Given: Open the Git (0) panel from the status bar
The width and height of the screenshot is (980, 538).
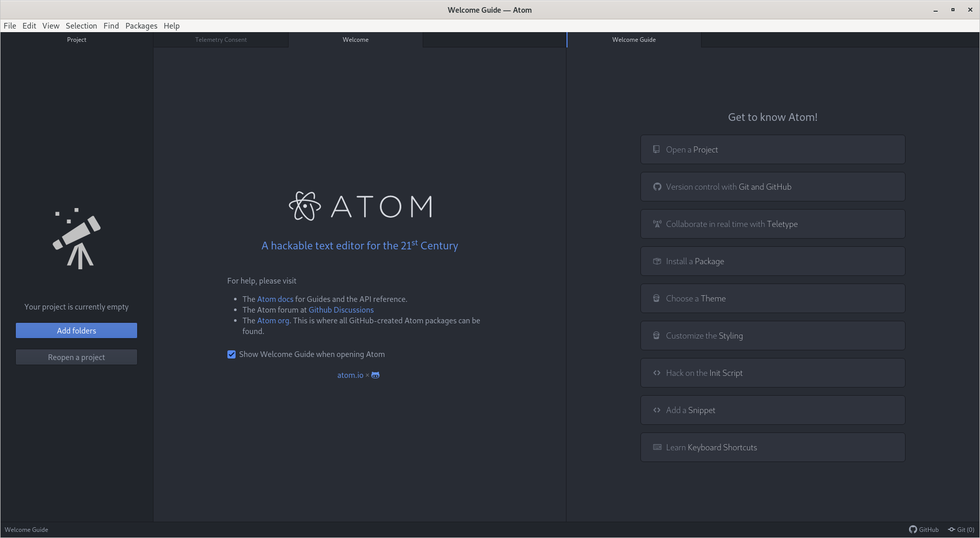Looking at the screenshot, I should pos(961,529).
